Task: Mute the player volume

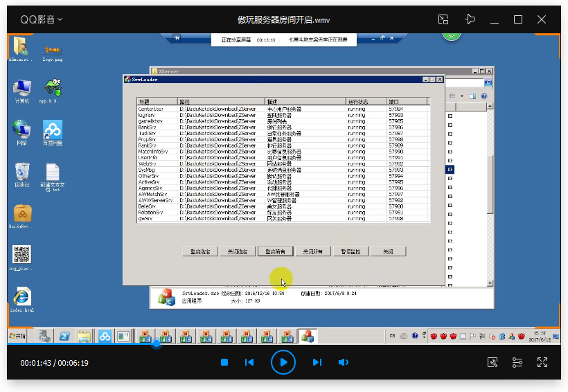Action: (x=344, y=362)
